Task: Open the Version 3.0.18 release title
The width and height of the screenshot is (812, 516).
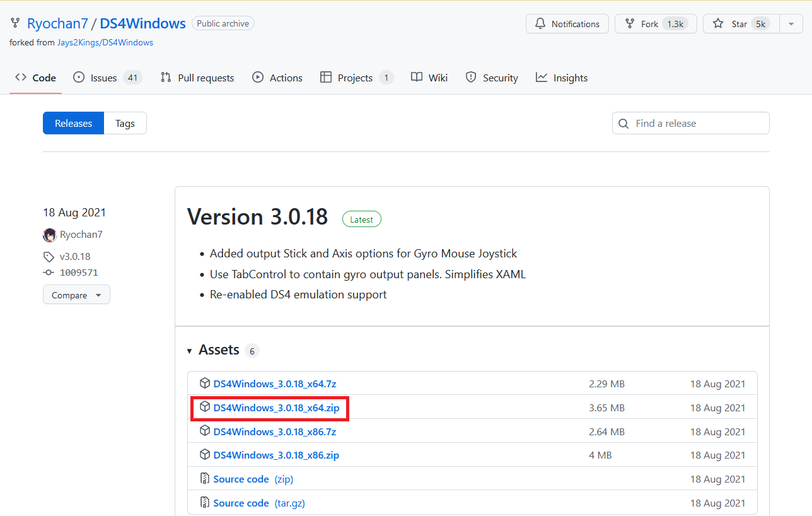Action: [257, 217]
